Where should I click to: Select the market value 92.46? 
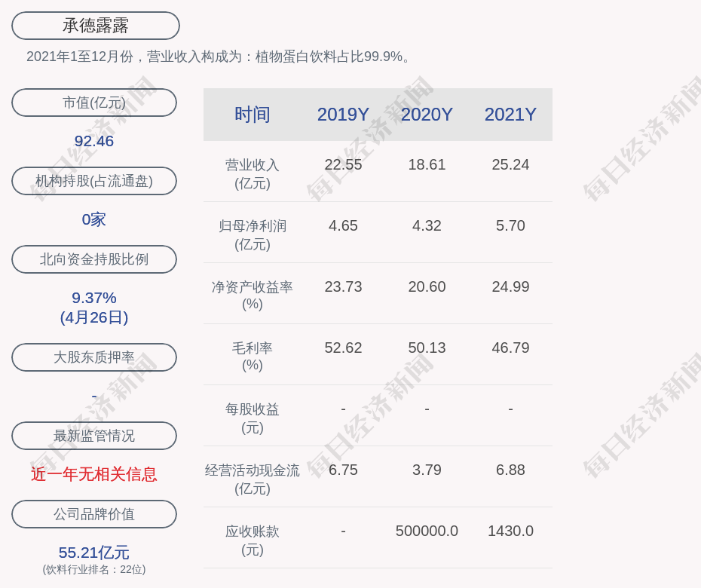point(94,141)
